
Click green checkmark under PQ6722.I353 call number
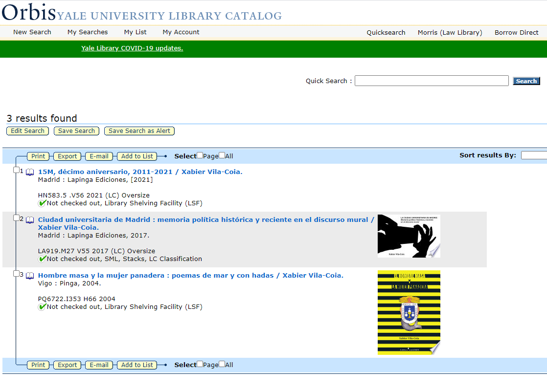42,307
